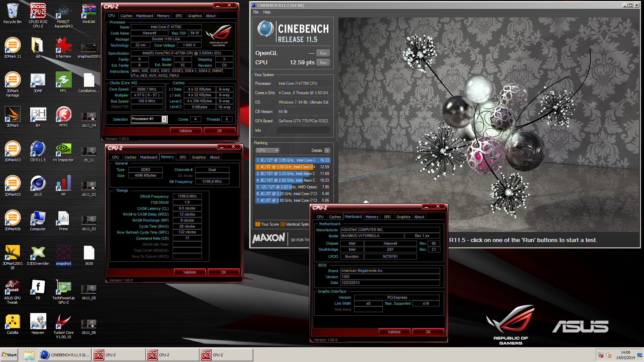Open the Computer desktop icon
Image resolution: width=644 pixels, height=362 pixels.
pos(38,221)
